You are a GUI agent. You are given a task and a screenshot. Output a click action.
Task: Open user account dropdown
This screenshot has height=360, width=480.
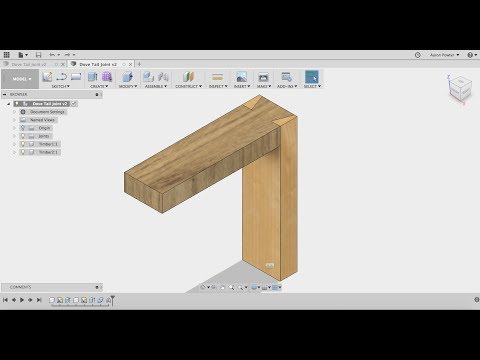coord(444,55)
